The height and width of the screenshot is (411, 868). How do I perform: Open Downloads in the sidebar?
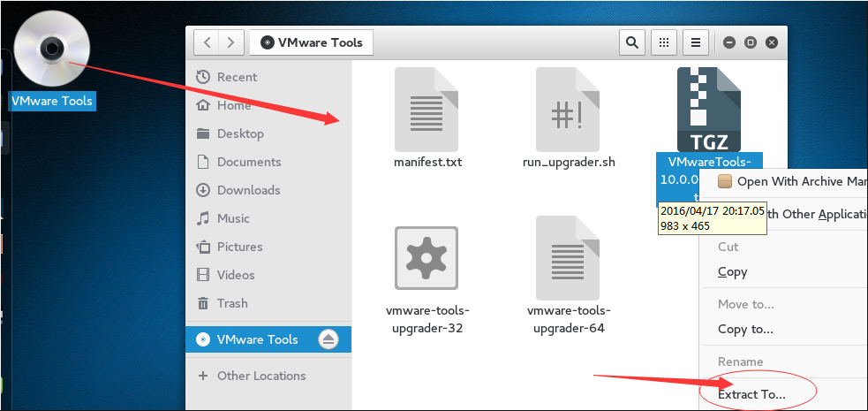(x=268, y=190)
